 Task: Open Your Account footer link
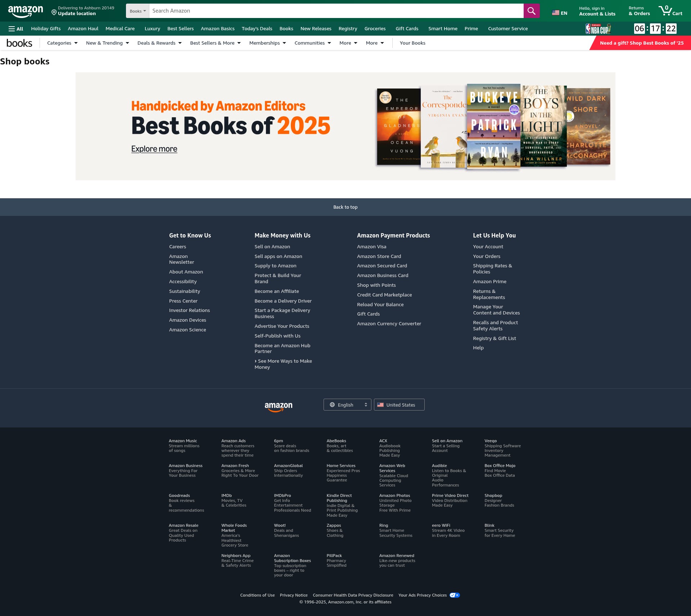tap(488, 247)
